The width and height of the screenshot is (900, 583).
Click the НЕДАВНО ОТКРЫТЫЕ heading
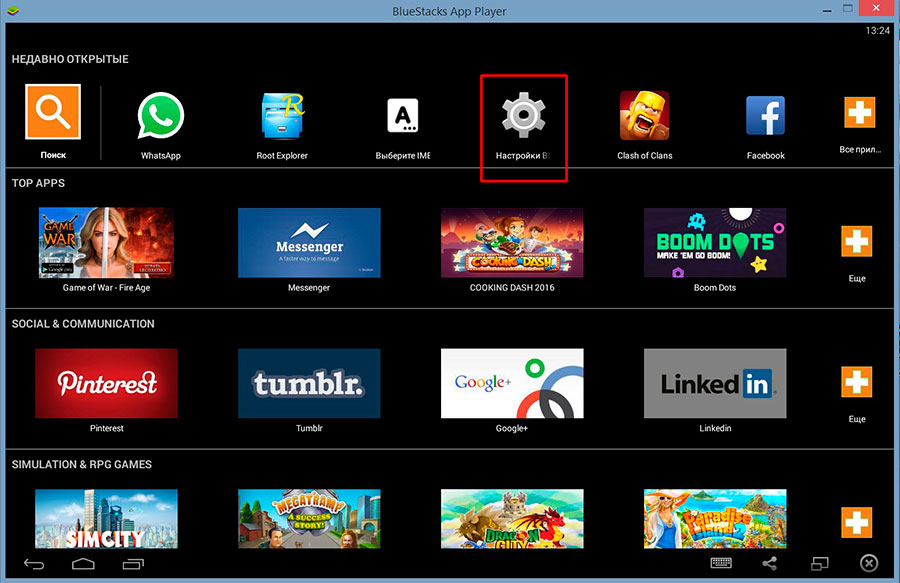coord(70,59)
